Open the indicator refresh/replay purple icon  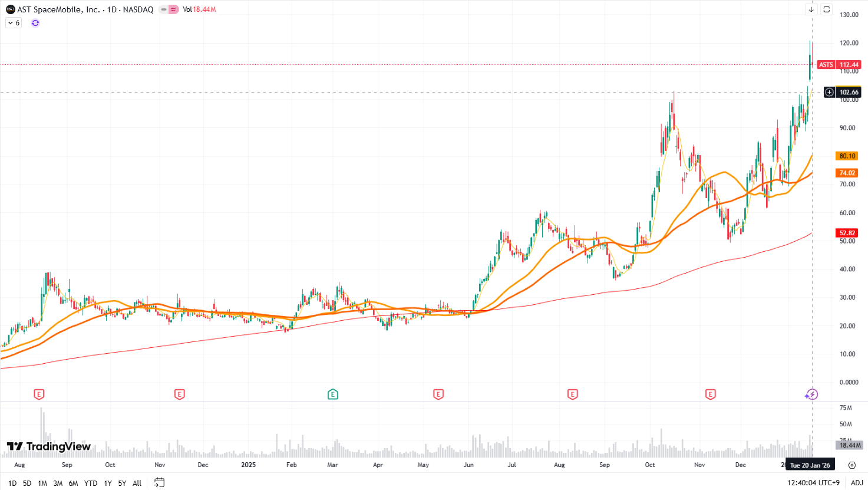pos(35,23)
